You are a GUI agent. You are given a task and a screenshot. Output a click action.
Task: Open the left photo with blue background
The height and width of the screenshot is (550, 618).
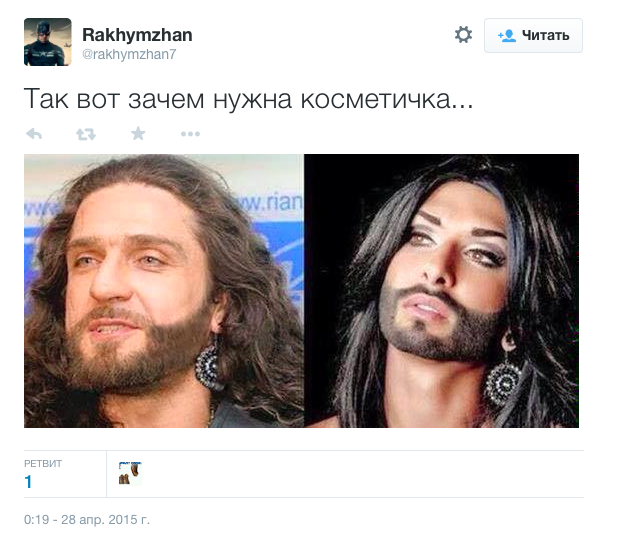point(164,291)
